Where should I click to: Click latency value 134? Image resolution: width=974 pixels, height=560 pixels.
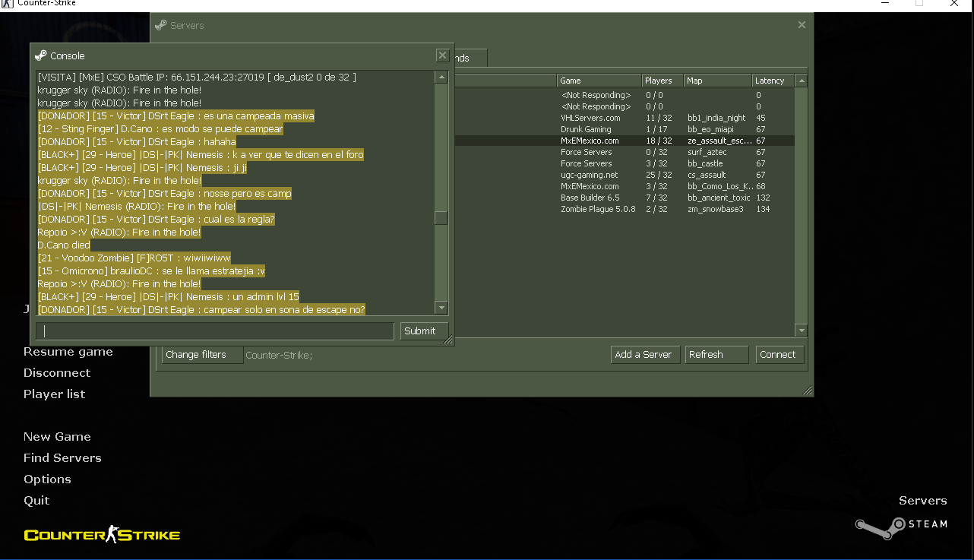(x=763, y=209)
